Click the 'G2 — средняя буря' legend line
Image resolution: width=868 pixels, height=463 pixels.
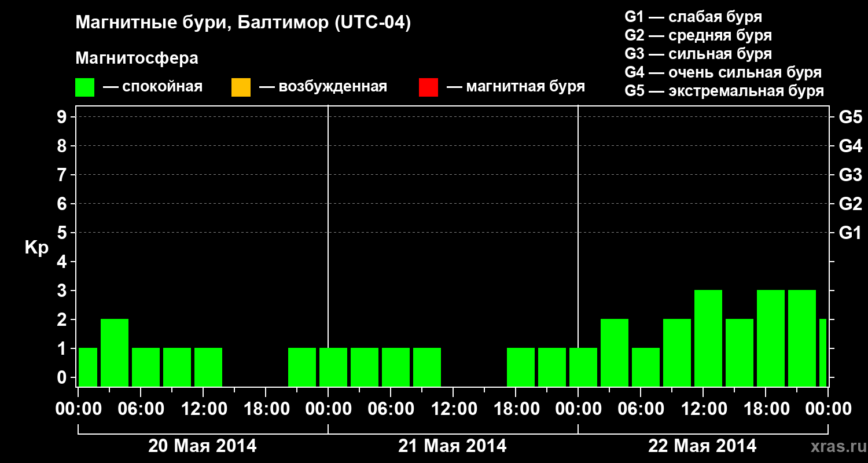(x=698, y=35)
